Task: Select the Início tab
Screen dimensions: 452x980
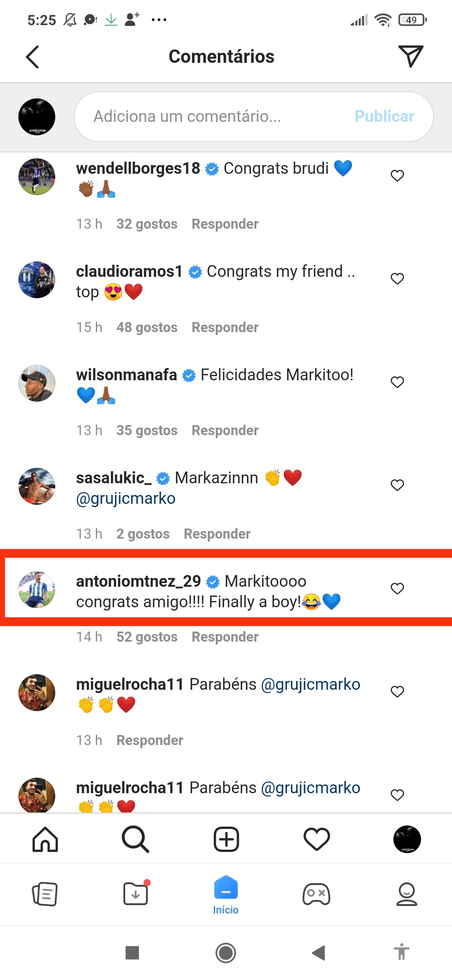Action: click(226, 895)
